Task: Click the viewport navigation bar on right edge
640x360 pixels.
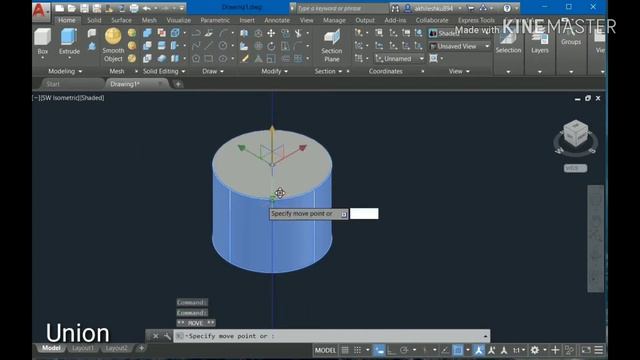Action: click(596, 239)
